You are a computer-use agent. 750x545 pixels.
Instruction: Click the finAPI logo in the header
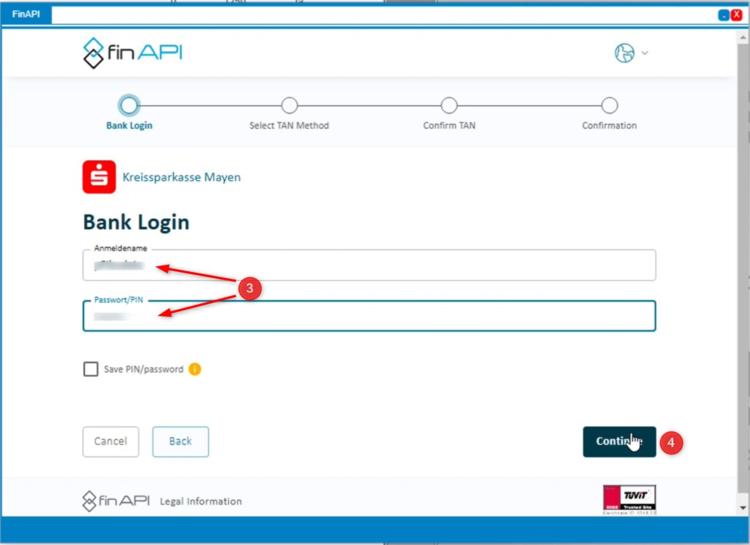pyautogui.click(x=132, y=52)
